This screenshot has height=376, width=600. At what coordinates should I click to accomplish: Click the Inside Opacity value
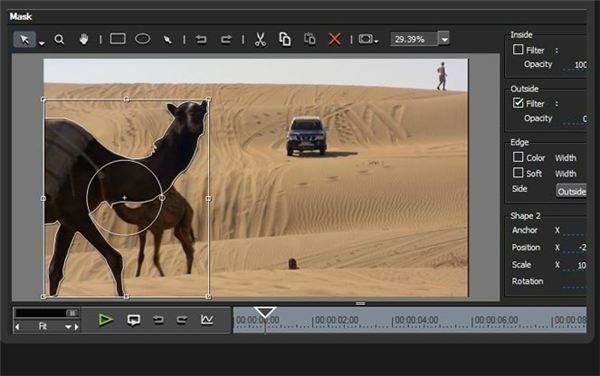(x=580, y=65)
